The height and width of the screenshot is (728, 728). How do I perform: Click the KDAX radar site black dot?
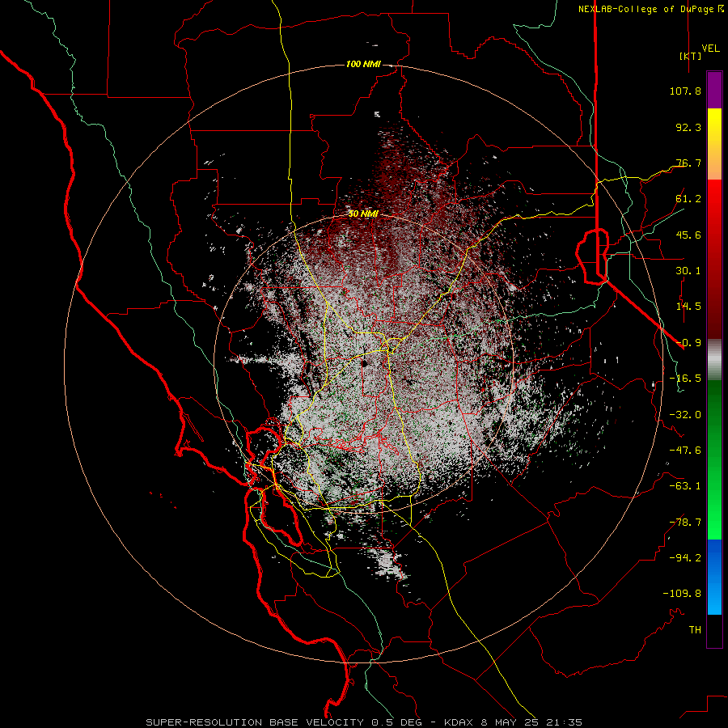(365, 363)
